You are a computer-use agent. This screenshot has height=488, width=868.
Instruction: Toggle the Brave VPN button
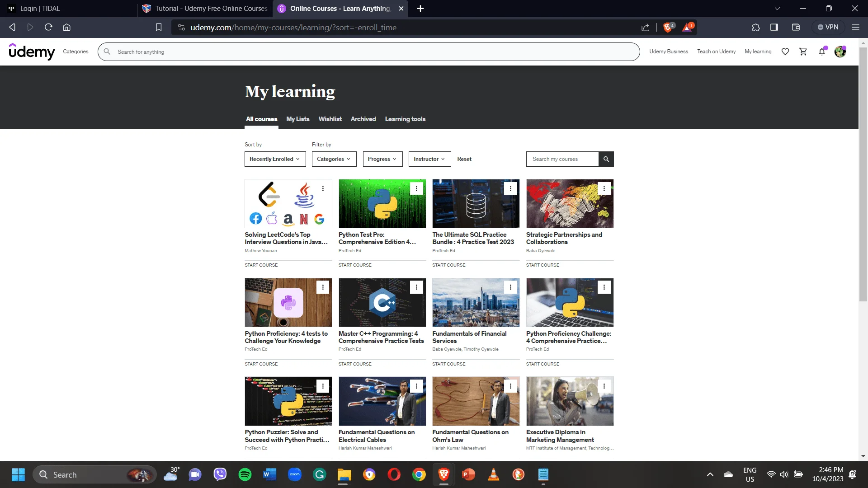point(828,27)
